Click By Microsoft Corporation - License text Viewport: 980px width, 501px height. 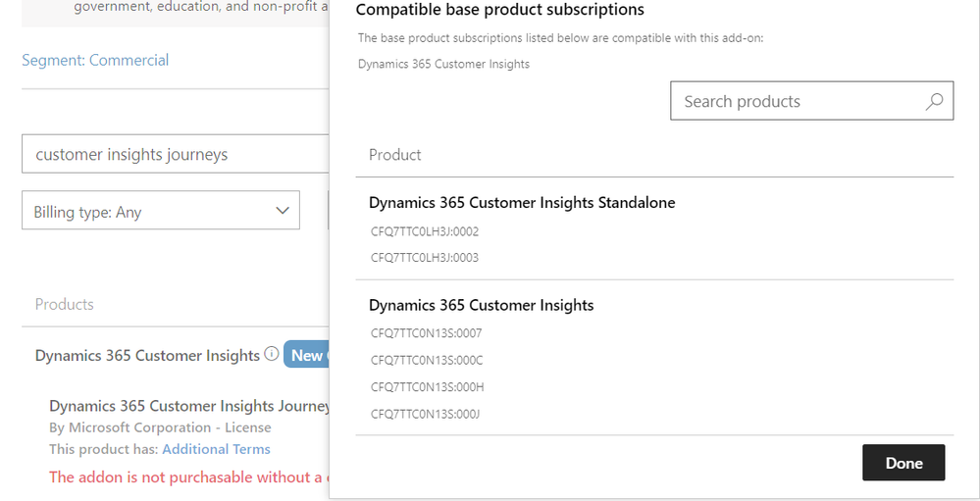click(x=160, y=427)
